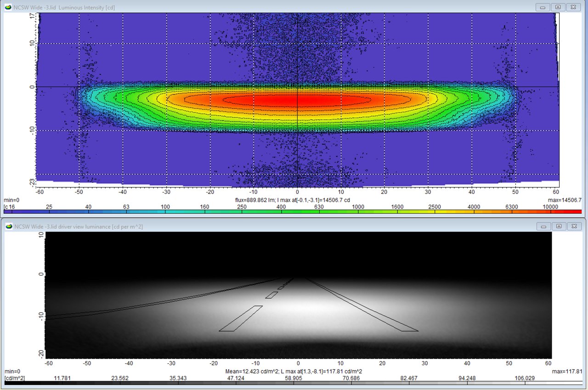Open the Luminous Intensity window's system menu icon

click(7, 7)
